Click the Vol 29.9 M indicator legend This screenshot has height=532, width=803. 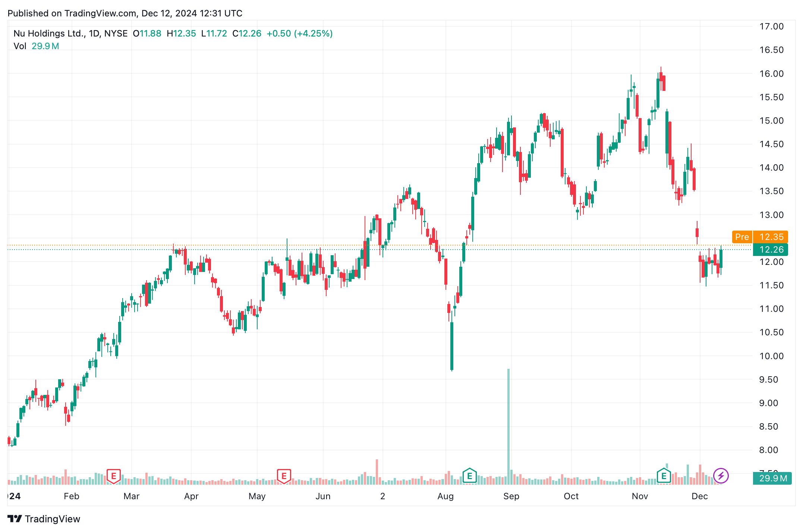[36, 46]
